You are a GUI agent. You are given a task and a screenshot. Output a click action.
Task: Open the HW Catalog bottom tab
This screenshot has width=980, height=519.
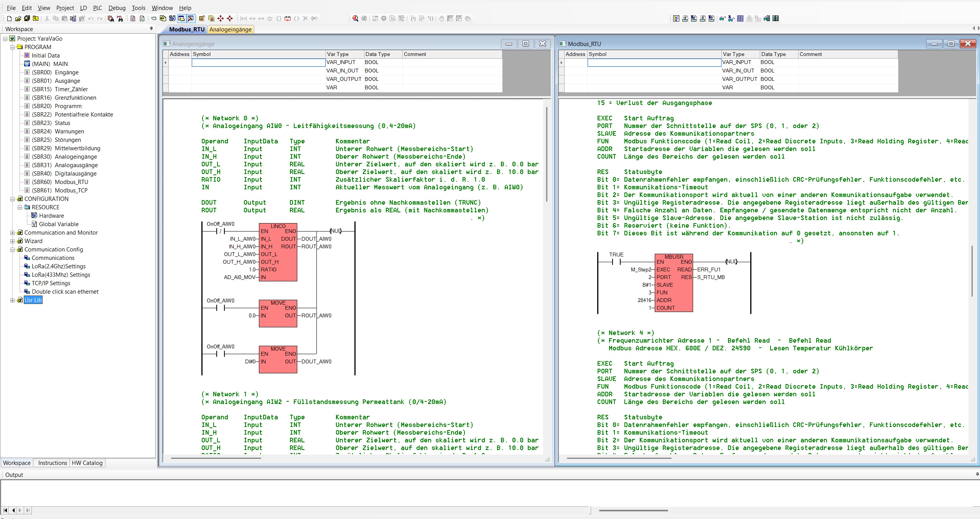coord(87,463)
